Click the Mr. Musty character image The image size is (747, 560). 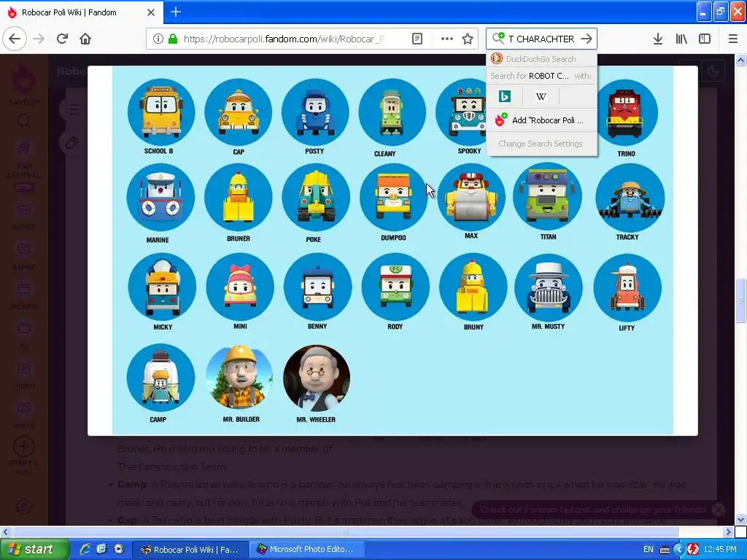click(x=549, y=287)
